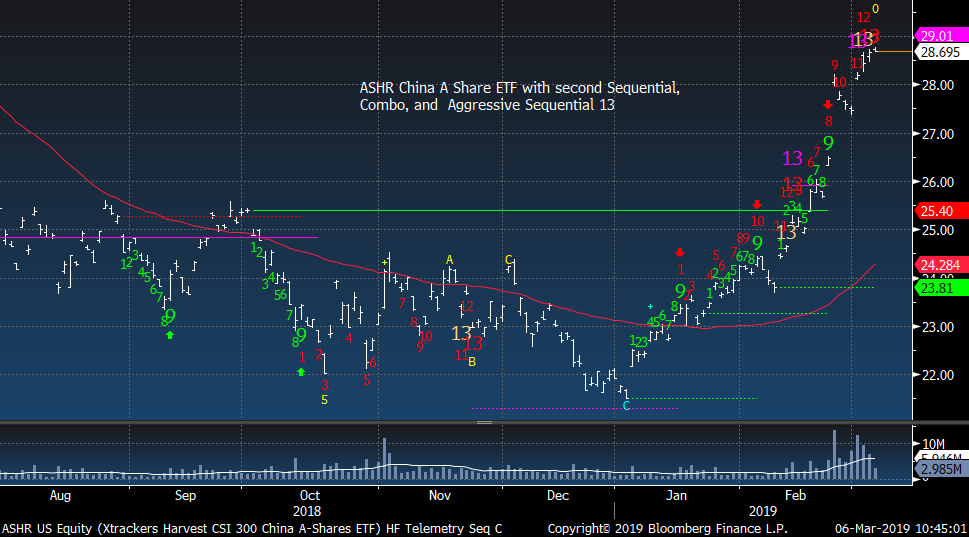Select the chart annotation about Aggressive Sequential 13
This screenshot has height=537, width=969.
(520, 96)
